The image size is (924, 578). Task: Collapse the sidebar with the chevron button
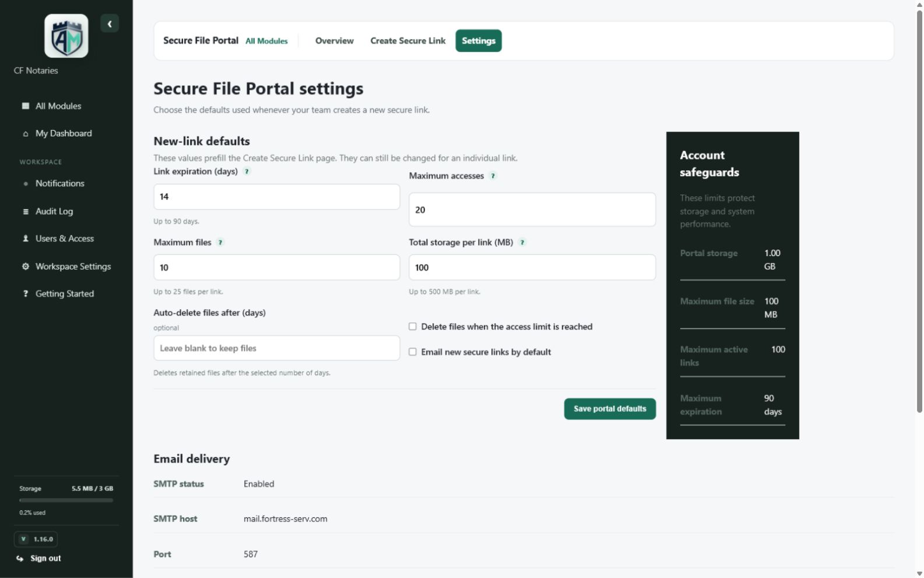point(110,24)
